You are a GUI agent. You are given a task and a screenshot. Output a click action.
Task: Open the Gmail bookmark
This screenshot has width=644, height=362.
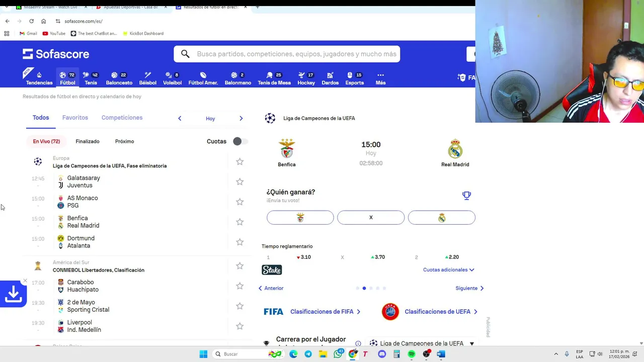click(x=28, y=33)
